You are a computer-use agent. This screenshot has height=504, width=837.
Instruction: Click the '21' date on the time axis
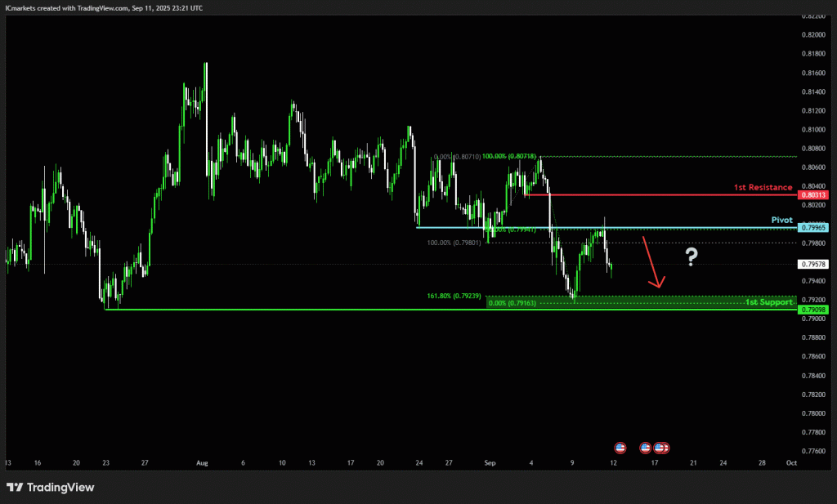click(x=693, y=463)
